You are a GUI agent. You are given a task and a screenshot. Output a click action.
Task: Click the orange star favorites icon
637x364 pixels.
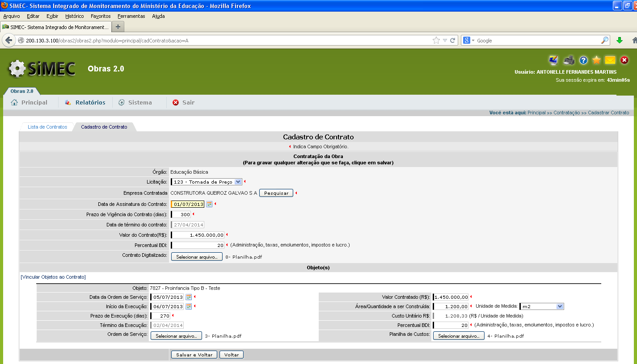pos(596,60)
